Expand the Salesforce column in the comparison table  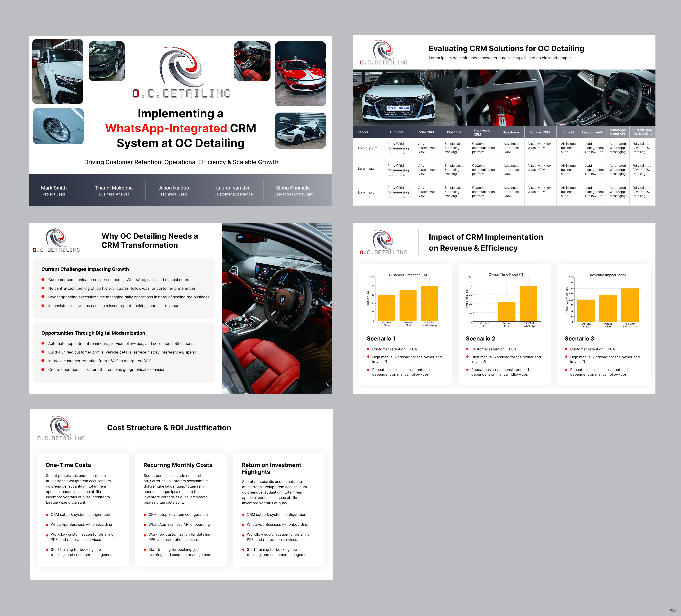tap(511, 132)
